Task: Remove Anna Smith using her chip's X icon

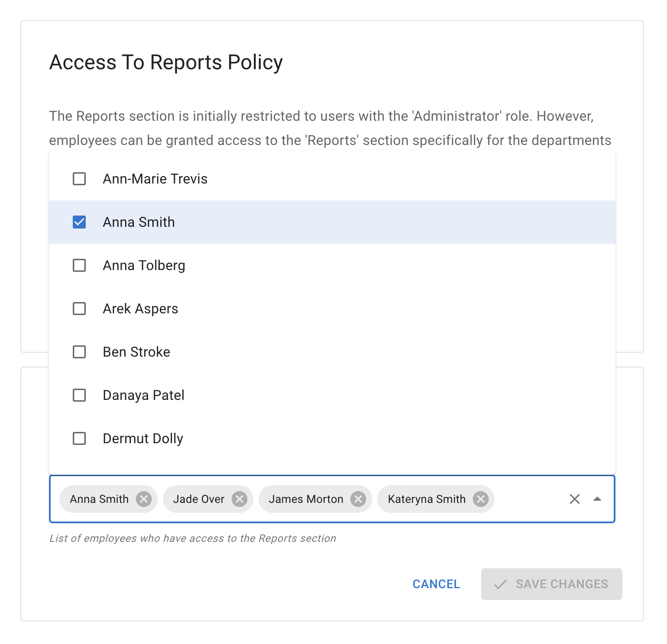Action: [144, 499]
